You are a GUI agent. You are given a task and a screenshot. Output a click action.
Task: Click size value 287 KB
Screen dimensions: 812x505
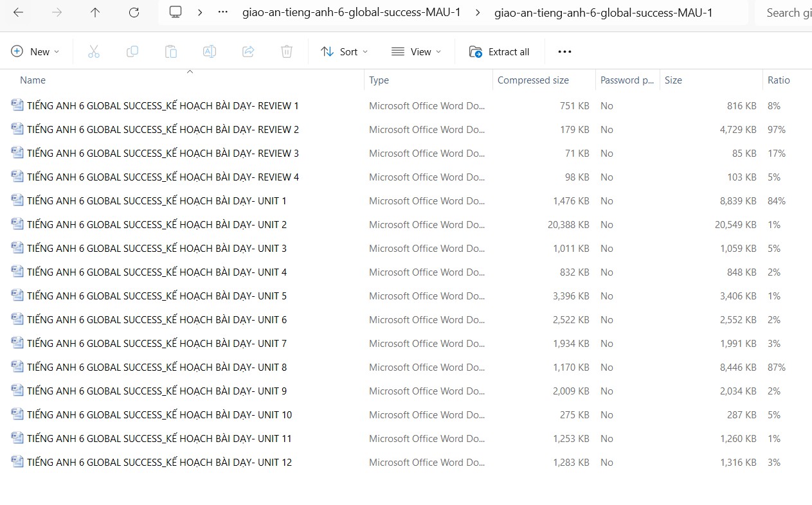[742, 414]
